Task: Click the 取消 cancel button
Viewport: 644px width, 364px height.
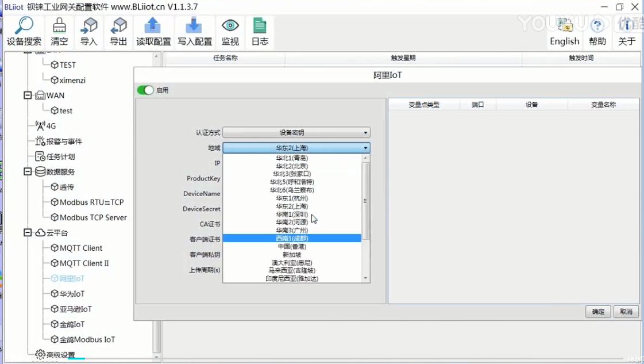Action: pos(626,312)
